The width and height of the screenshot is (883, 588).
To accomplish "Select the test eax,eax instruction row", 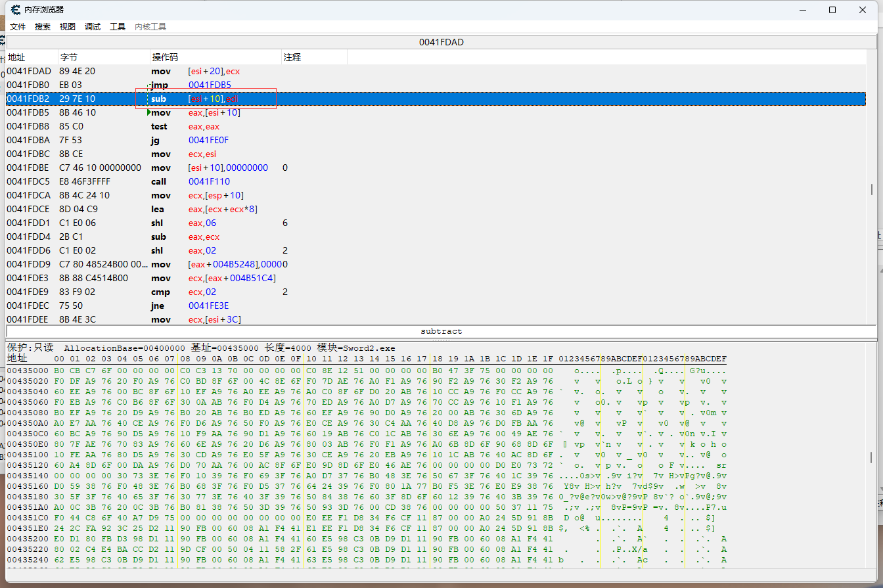I will [436, 126].
